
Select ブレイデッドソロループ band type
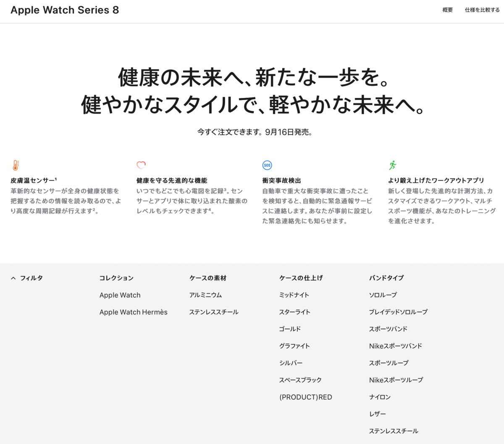click(398, 312)
